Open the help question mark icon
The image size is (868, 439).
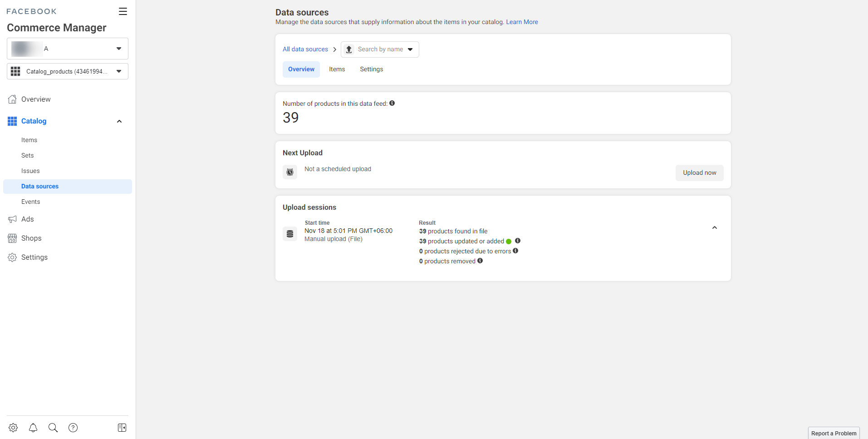click(73, 428)
